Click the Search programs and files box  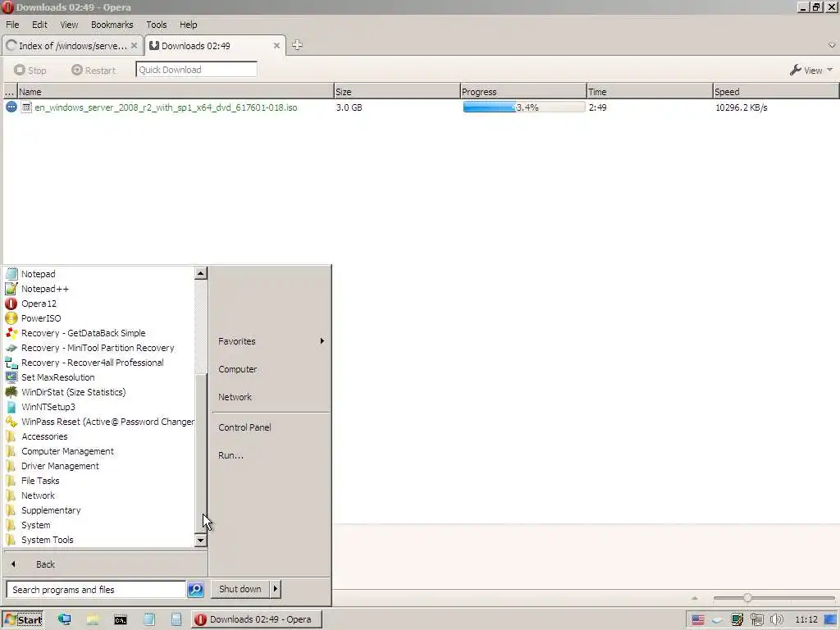coord(97,589)
